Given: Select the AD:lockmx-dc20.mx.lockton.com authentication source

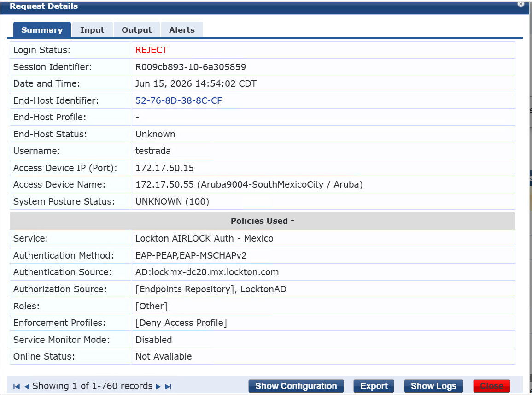Looking at the screenshot, I should 207,272.
